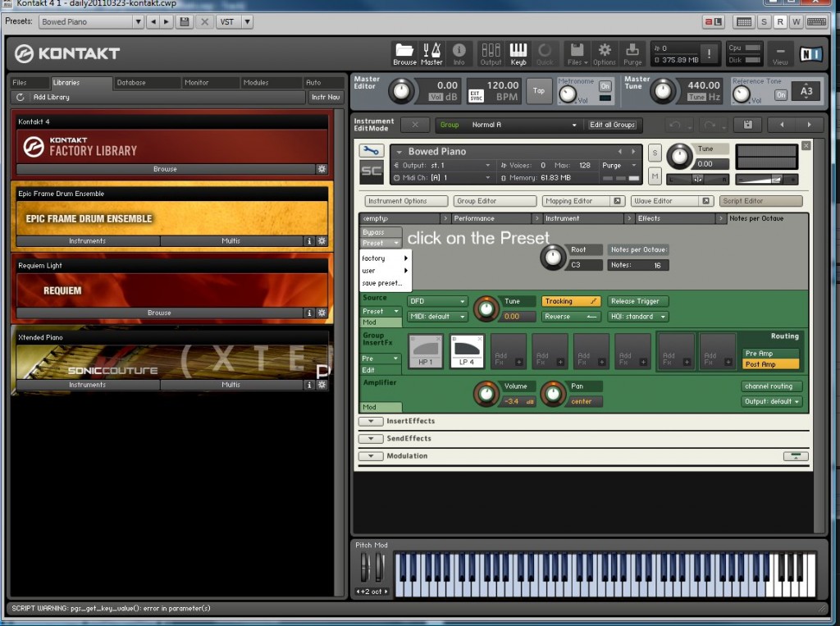Choose save preset... from the menu
This screenshot has height=626, width=840.
pyautogui.click(x=381, y=283)
